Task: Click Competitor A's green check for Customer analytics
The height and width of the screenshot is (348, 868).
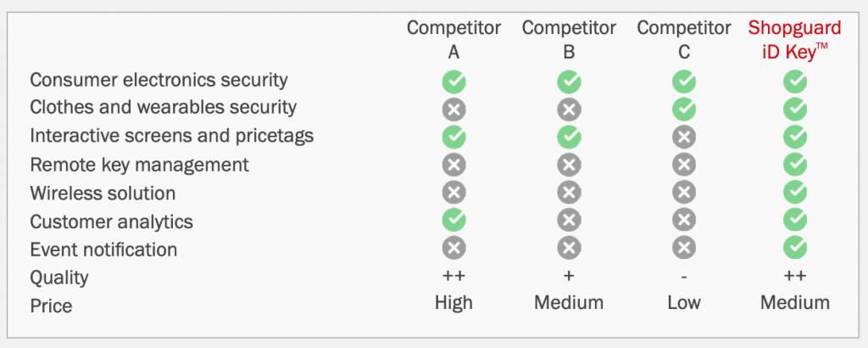Action: [x=453, y=221]
